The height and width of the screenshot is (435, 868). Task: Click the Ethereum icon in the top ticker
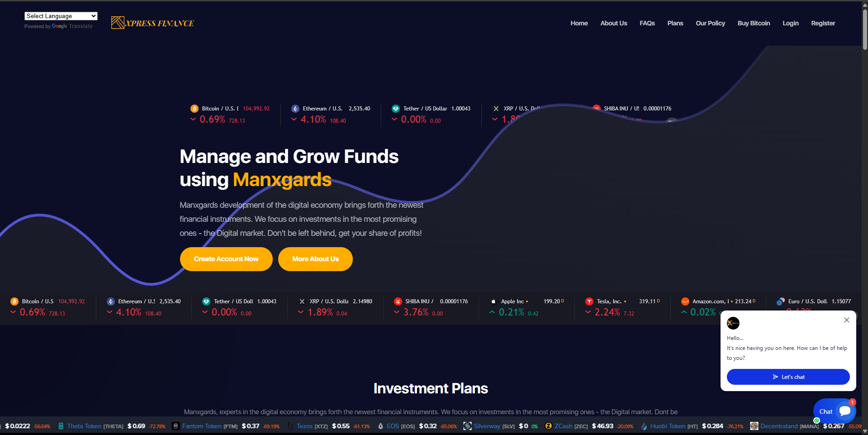coord(295,109)
